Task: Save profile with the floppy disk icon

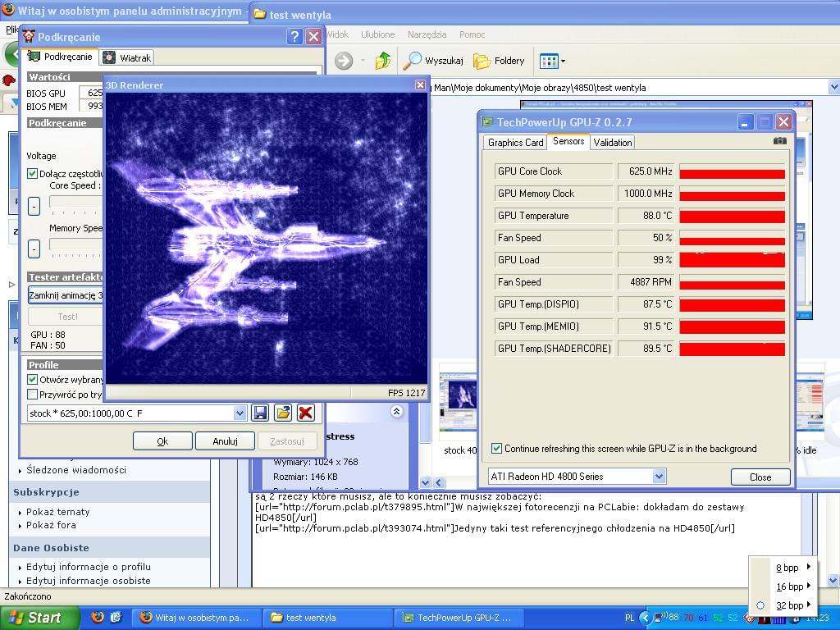Action: pos(260,413)
